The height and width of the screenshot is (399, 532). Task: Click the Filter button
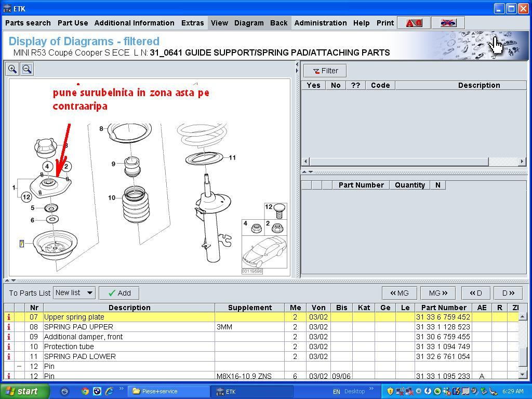click(x=325, y=71)
